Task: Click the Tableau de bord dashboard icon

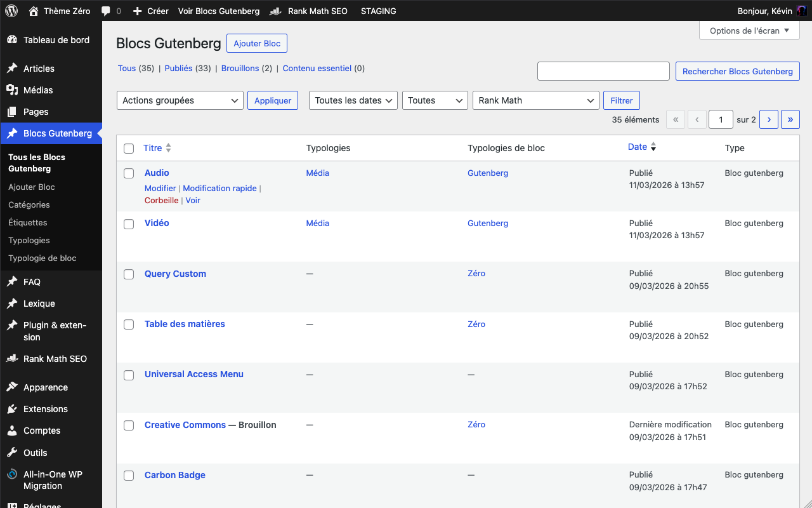Action: click(x=12, y=39)
